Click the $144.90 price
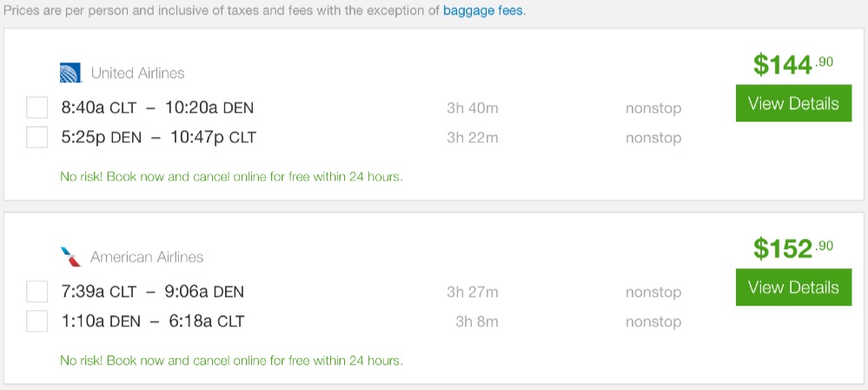Viewport: 868px width, 390px height. tap(792, 64)
